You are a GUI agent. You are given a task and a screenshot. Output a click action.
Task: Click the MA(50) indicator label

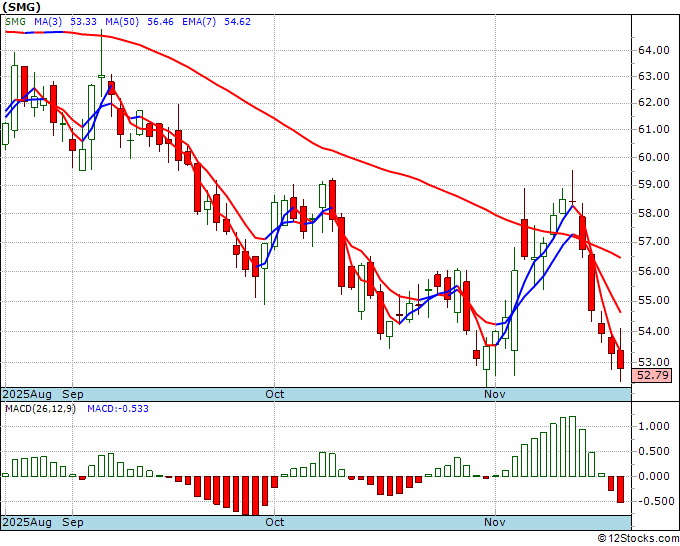[122, 21]
